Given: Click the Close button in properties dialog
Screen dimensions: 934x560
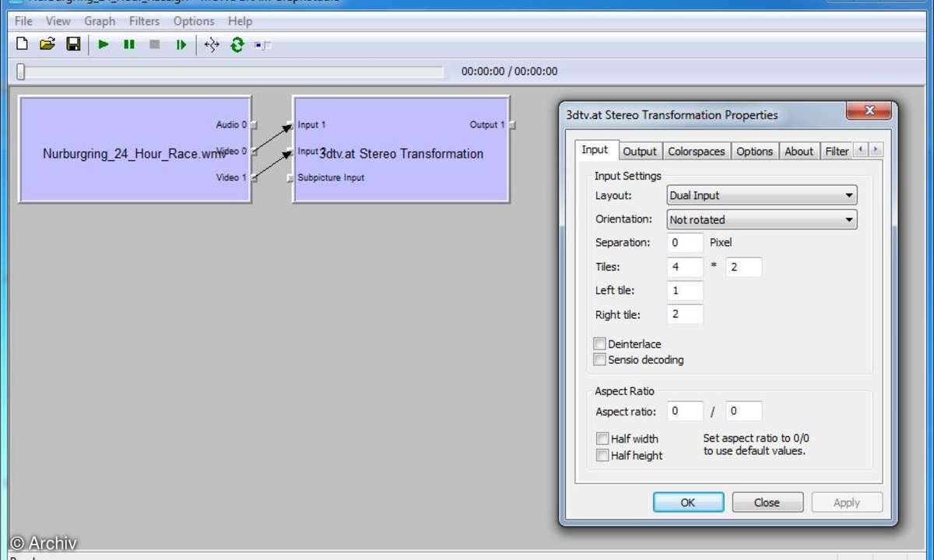Looking at the screenshot, I should (767, 502).
